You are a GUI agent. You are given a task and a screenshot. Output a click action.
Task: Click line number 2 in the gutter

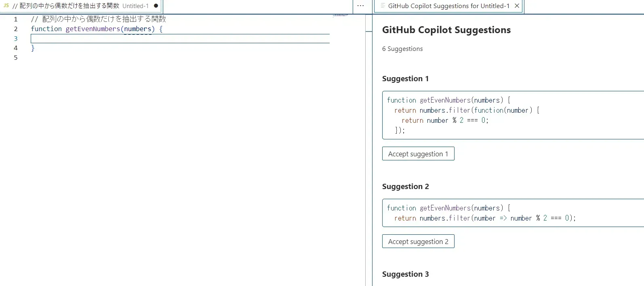(x=16, y=29)
